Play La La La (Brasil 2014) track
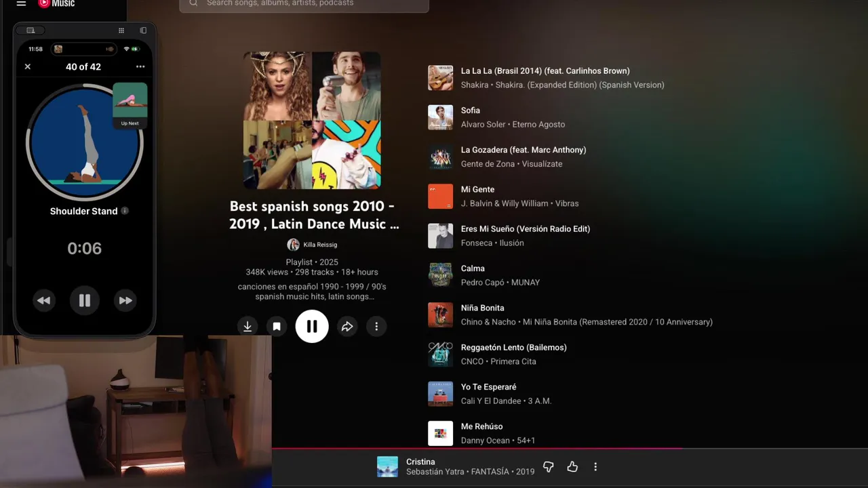 click(545, 70)
